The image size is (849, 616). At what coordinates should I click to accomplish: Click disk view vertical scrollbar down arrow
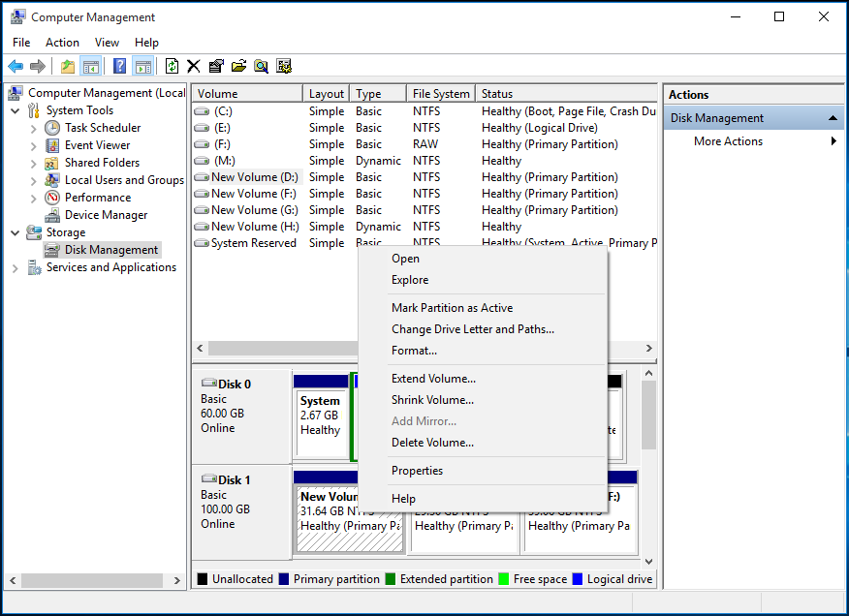coord(648,562)
